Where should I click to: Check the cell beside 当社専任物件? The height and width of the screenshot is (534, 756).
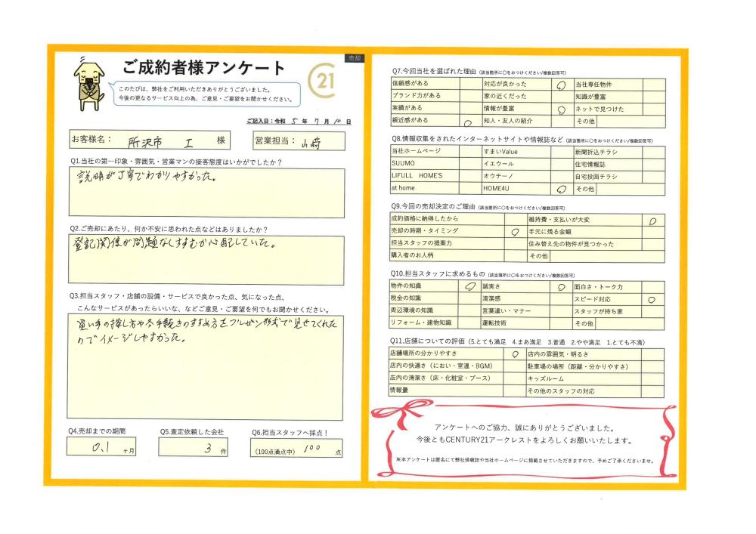[654, 85]
